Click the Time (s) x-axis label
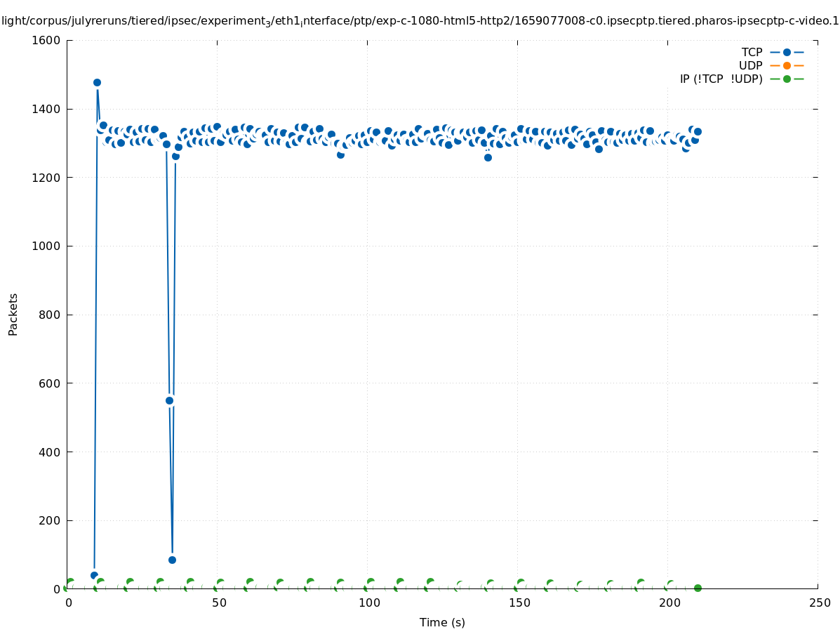This screenshot has height=632, width=840. click(x=442, y=622)
